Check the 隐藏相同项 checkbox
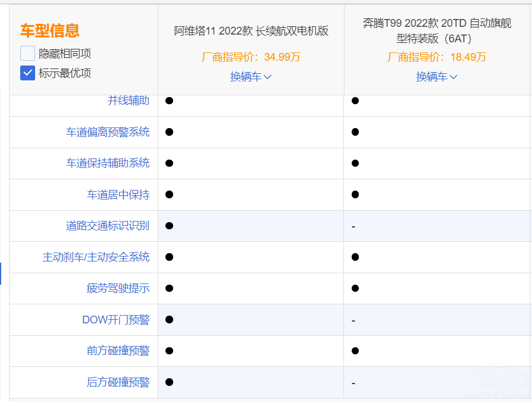This screenshot has width=532, height=402. point(28,54)
